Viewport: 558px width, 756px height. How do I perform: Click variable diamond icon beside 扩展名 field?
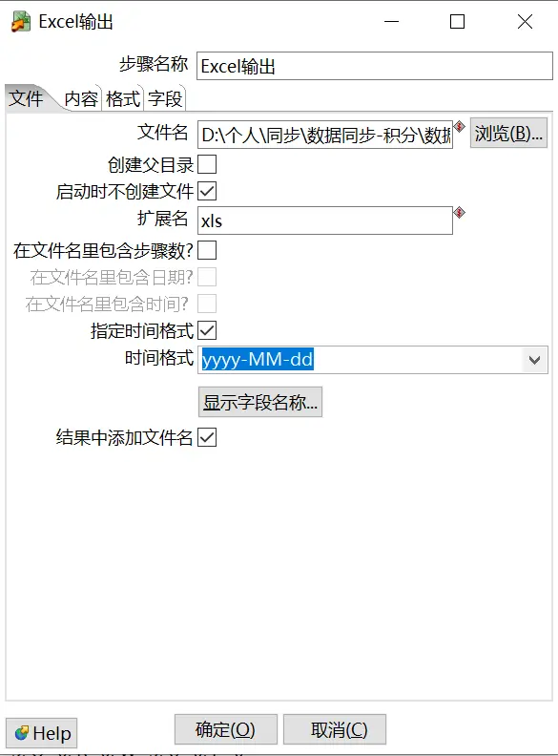point(459,212)
